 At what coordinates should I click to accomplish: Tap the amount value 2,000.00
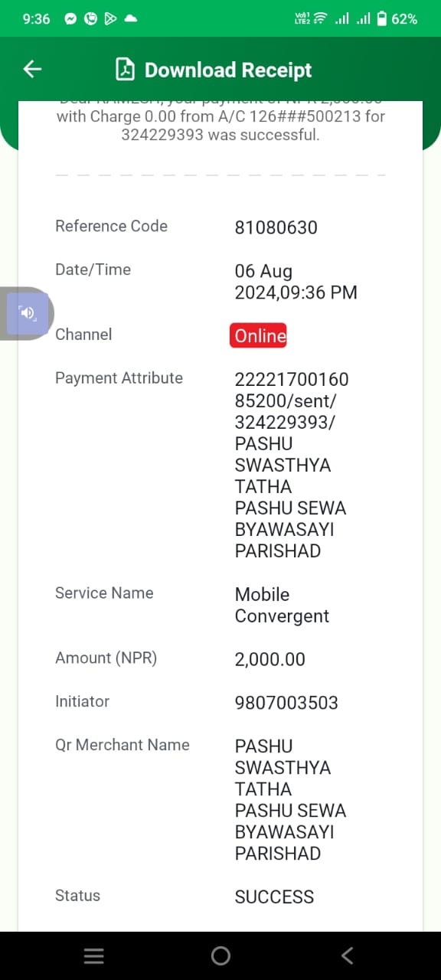(x=270, y=659)
